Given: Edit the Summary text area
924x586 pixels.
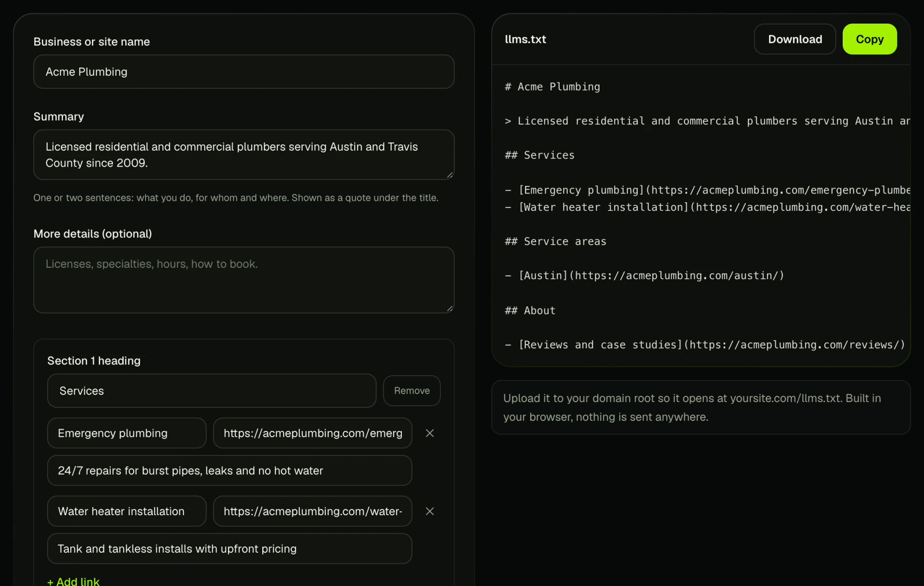Looking at the screenshot, I should (x=244, y=155).
